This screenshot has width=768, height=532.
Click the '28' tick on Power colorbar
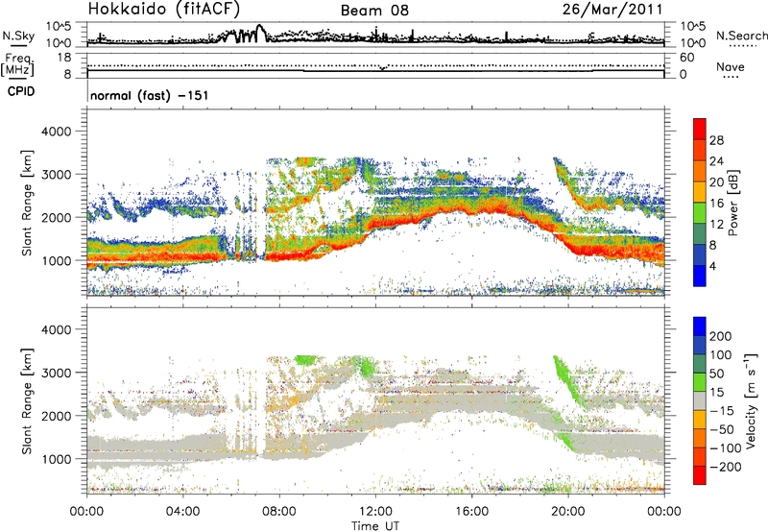tap(716, 140)
